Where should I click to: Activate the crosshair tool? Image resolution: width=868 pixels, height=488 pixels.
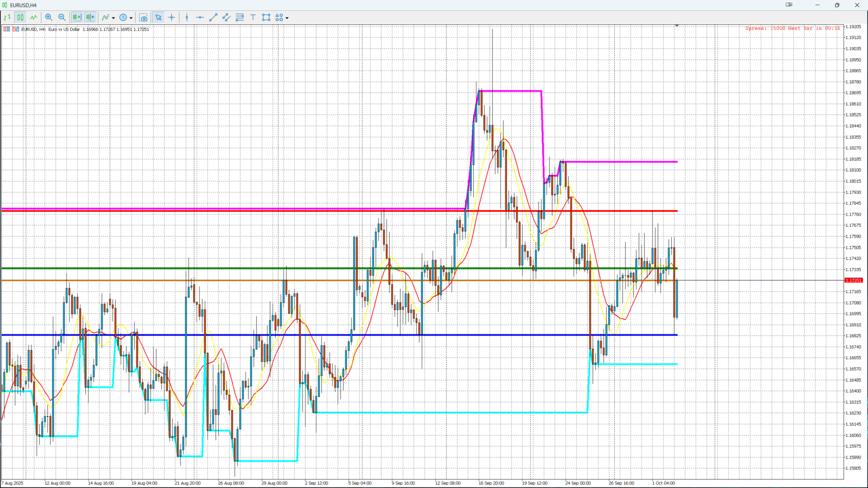[x=172, y=17]
